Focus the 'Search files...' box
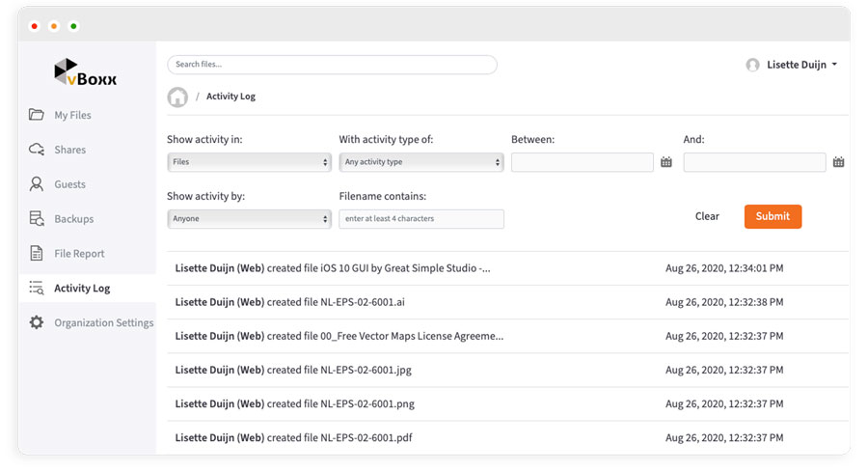Screen dimensions: 868x471 click(332, 65)
